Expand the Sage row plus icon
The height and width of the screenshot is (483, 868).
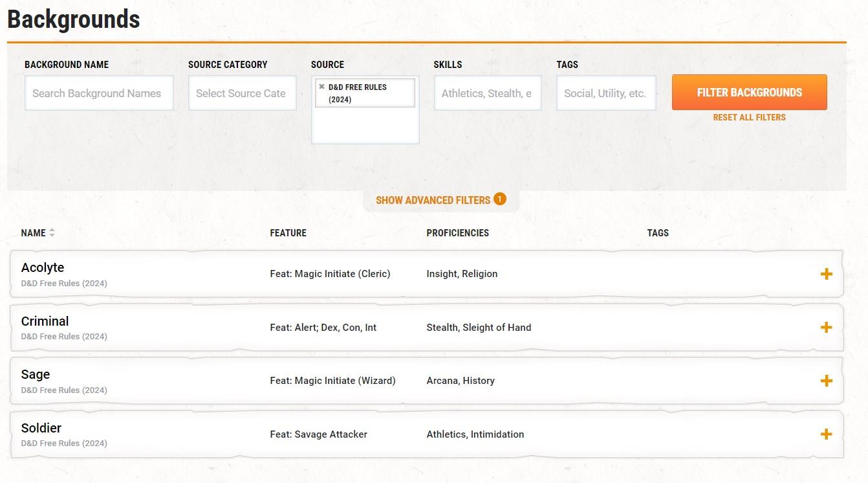click(826, 381)
